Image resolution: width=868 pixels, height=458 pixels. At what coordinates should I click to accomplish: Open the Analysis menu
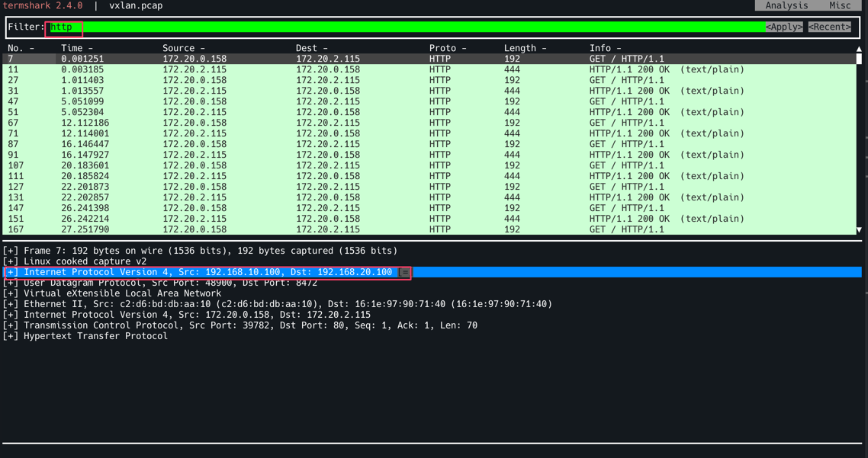tap(786, 5)
